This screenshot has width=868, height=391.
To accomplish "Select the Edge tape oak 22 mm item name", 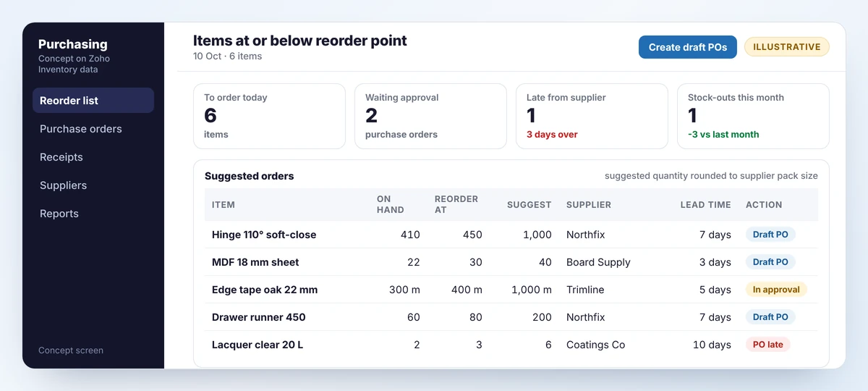I will tap(265, 290).
